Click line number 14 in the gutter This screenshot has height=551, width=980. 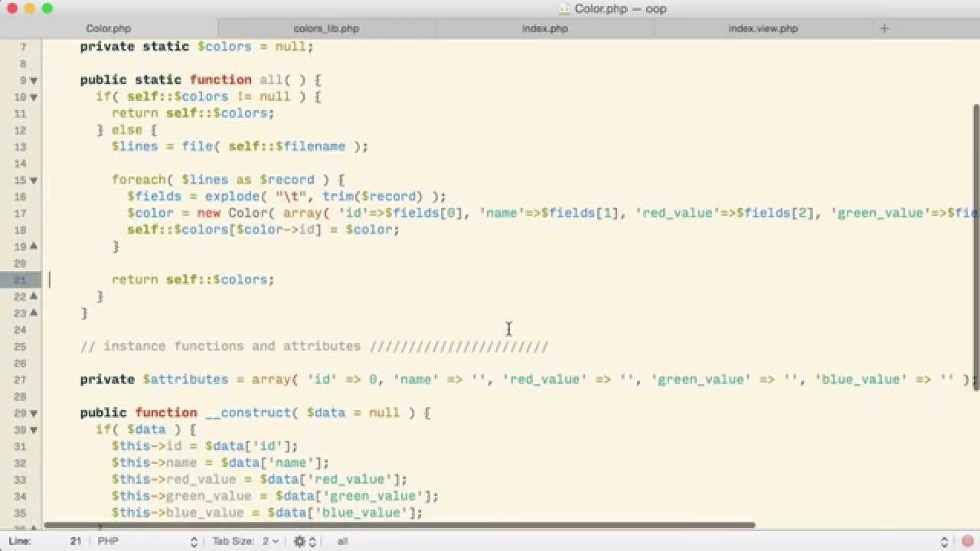pos(20,164)
